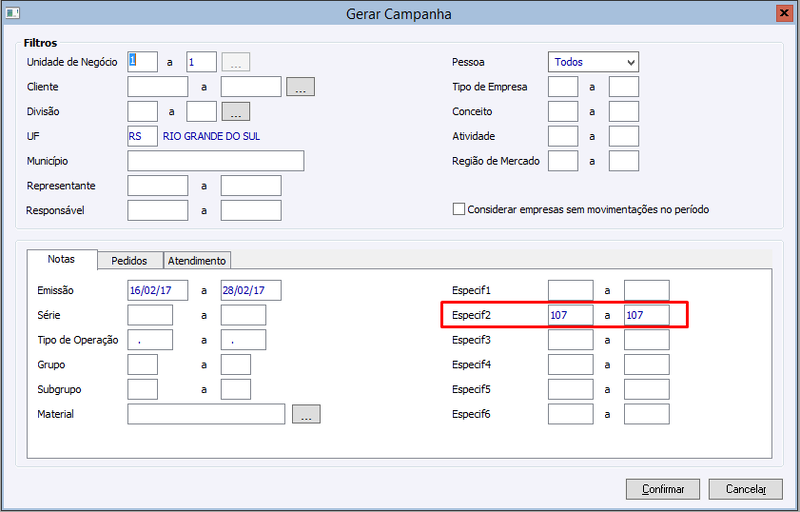Focus the Município input field
The width and height of the screenshot is (800, 512).
click(x=216, y=161)
